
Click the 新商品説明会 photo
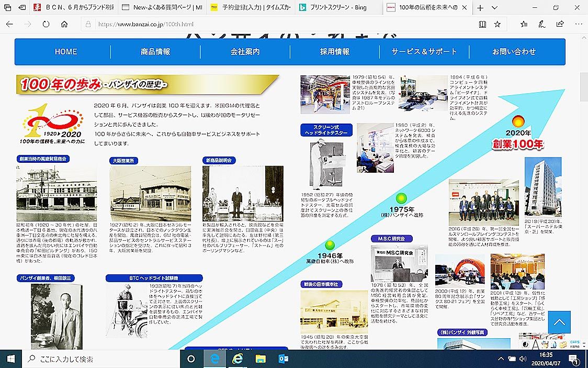[x=243, y=194]
